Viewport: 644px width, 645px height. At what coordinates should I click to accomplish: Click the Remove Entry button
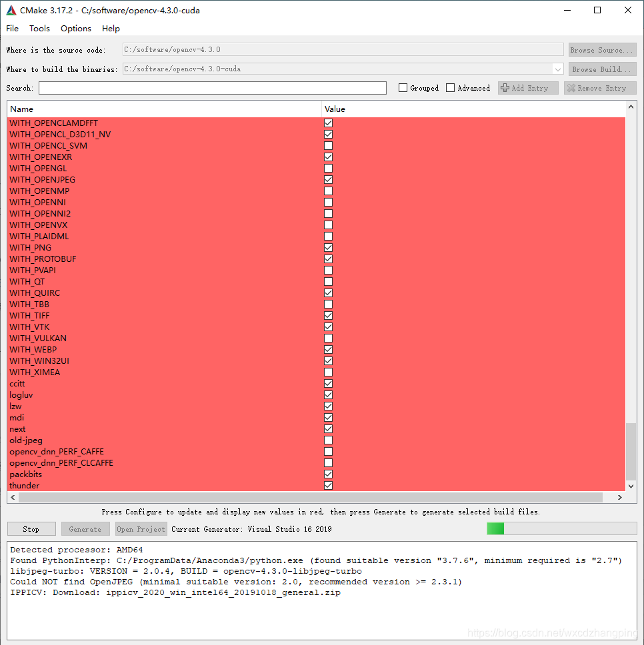pos(600,88)
